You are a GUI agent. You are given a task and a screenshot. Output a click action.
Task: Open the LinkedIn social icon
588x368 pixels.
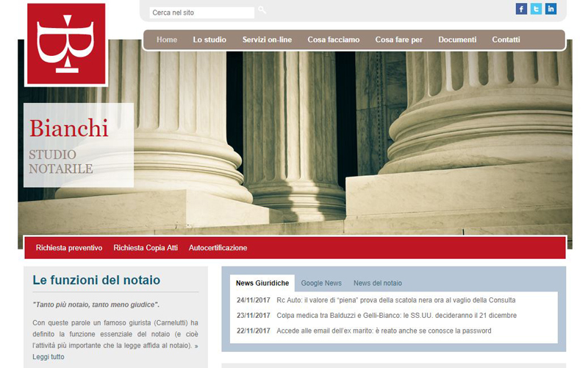(551, 9)
